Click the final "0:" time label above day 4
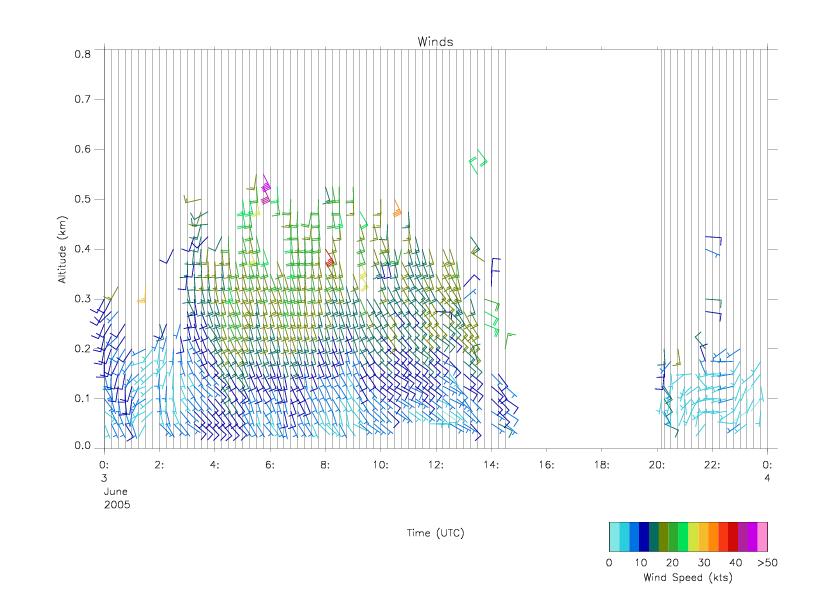Viewport: 827px width, 611px height. (767, 465)
